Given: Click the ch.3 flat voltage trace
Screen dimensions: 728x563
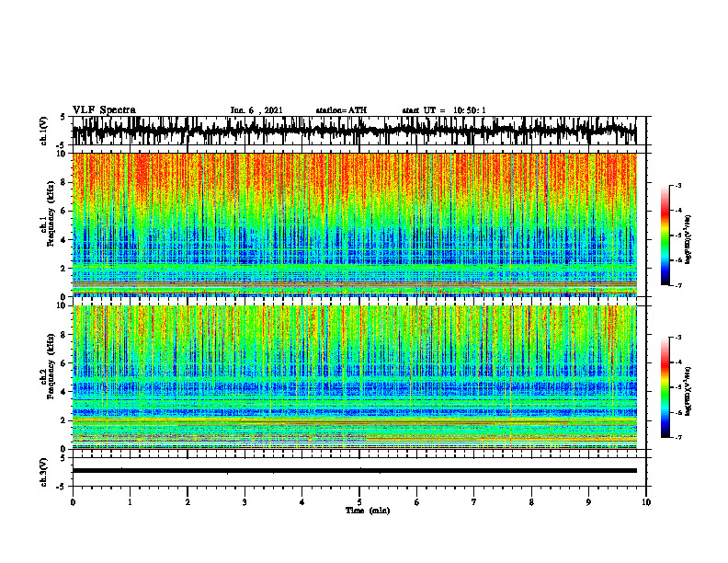Looking at the screenshot, I should pos(354,471).
